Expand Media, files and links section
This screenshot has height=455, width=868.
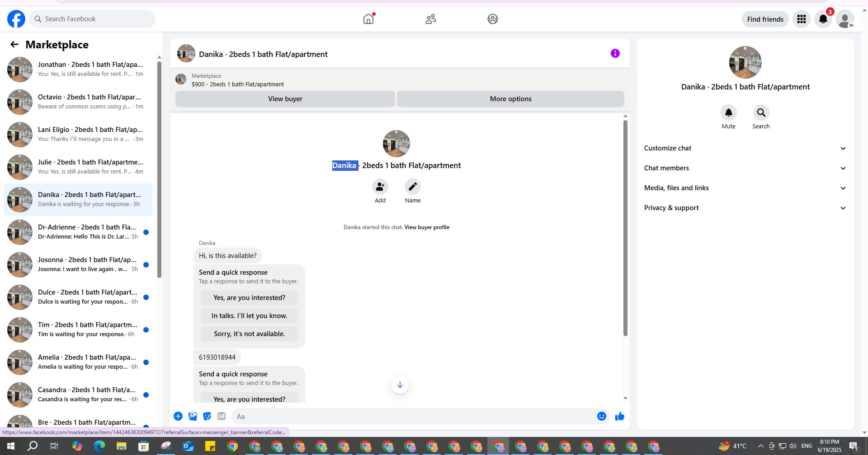click(745, 188)
